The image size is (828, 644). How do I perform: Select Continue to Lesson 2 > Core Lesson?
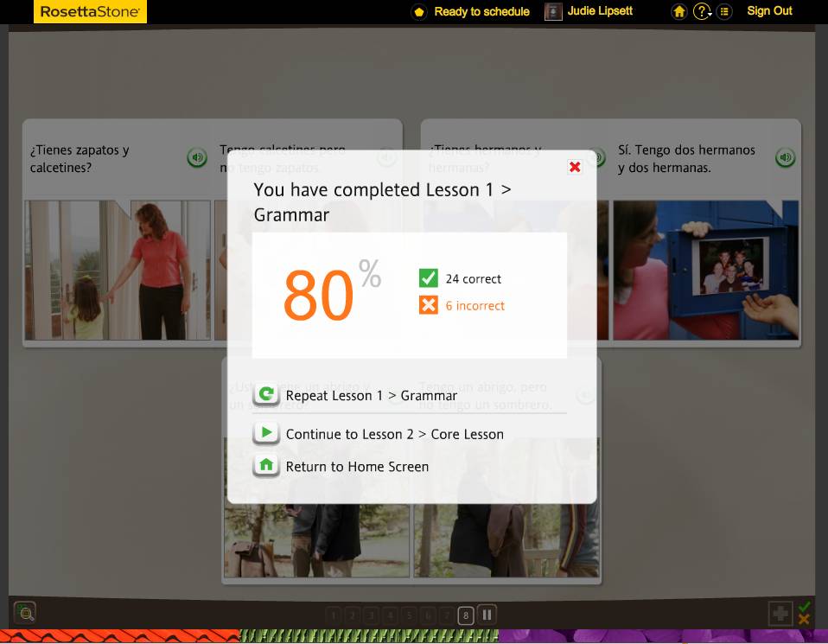(394, 434)
